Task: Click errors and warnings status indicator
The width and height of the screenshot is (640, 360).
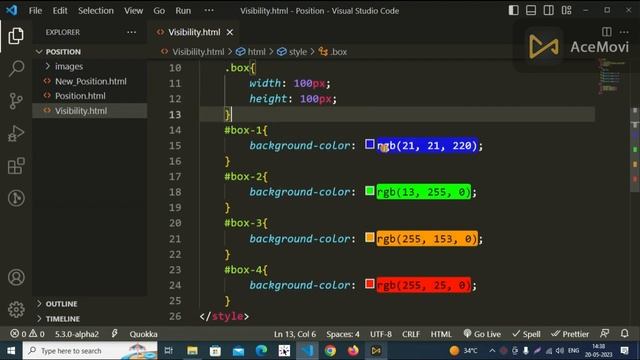Action: tap(27, 334)
